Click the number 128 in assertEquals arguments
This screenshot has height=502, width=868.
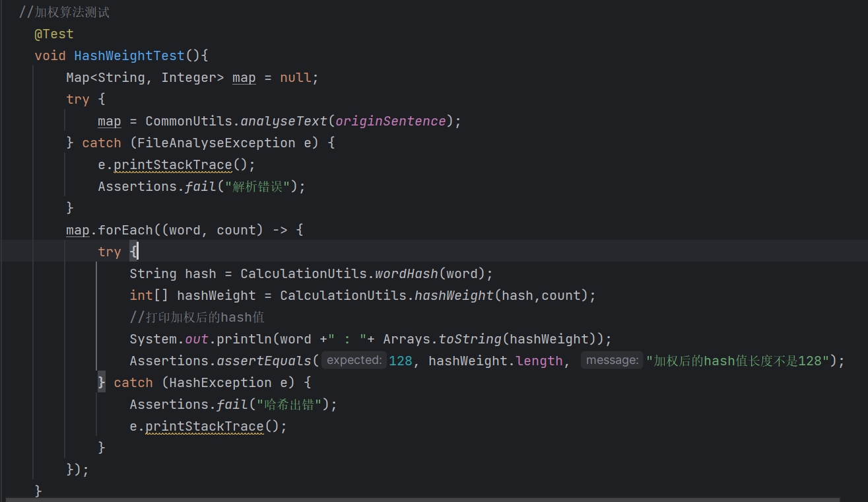(401, 361)
